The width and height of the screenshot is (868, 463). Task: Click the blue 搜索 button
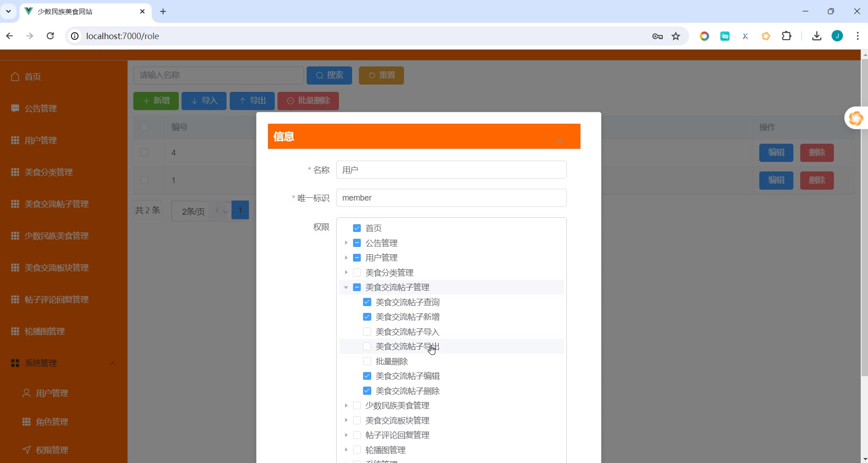[329, 75]
